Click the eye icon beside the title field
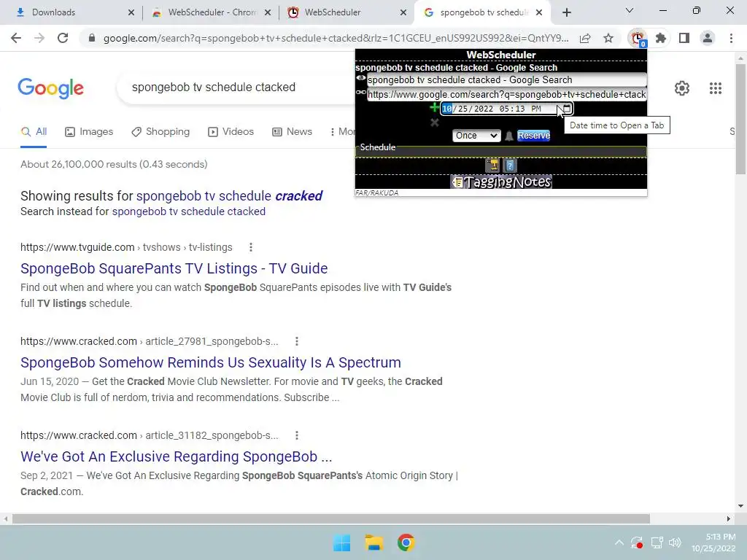747x560 pixels. (x=360, y=79)
